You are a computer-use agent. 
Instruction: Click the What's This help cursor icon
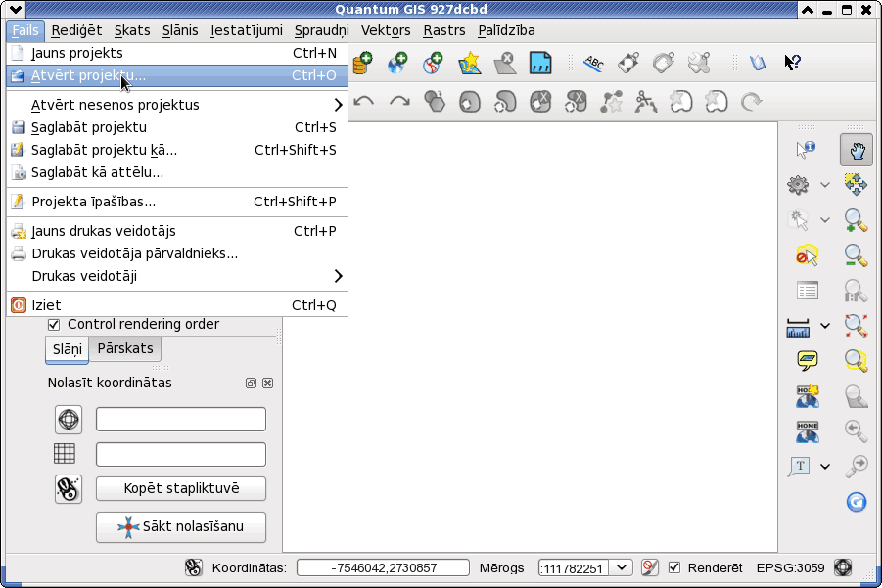(x=793, y=63)
